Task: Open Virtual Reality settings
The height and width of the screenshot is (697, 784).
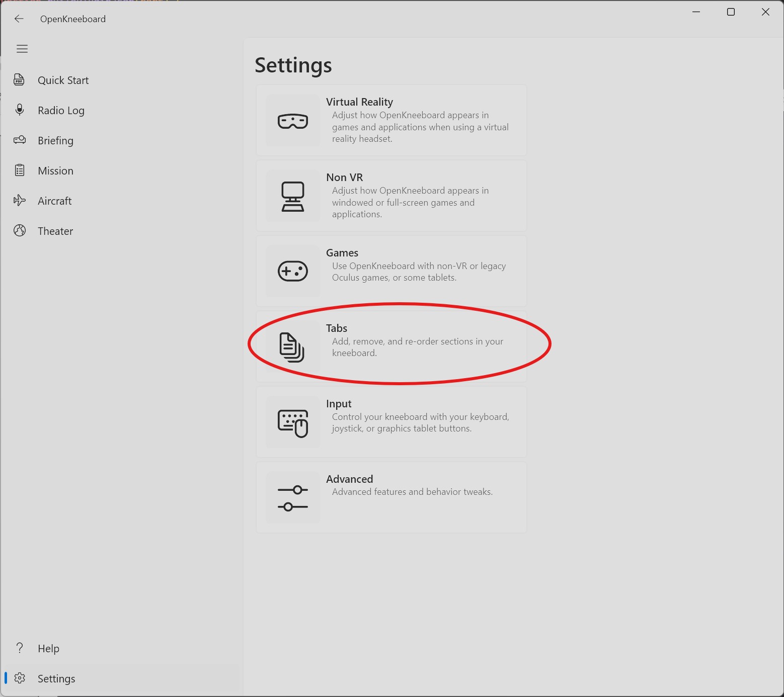Action: pyautogui.click(x=391, y=120)
